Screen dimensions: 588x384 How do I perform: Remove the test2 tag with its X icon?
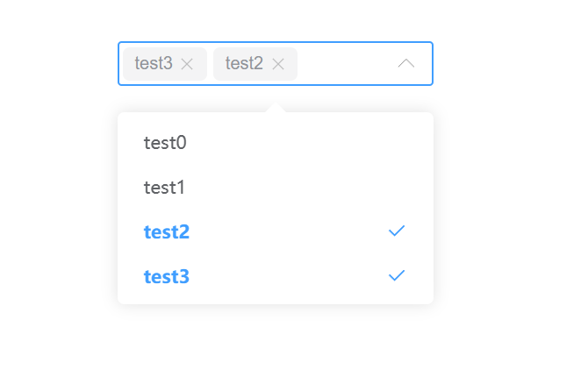278,64
